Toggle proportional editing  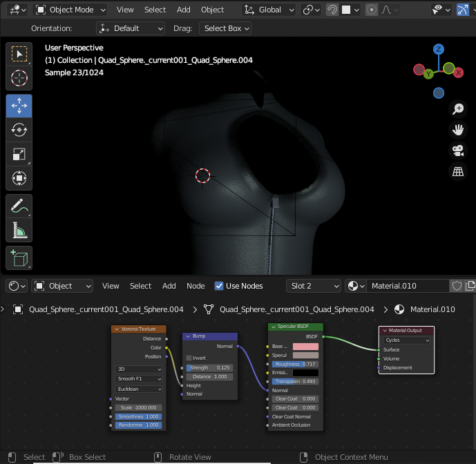(371, 10)
